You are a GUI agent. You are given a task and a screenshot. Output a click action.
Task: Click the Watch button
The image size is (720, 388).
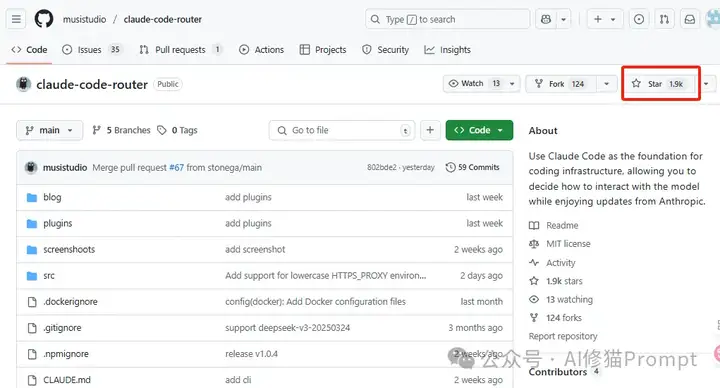(x=474, y=84)
